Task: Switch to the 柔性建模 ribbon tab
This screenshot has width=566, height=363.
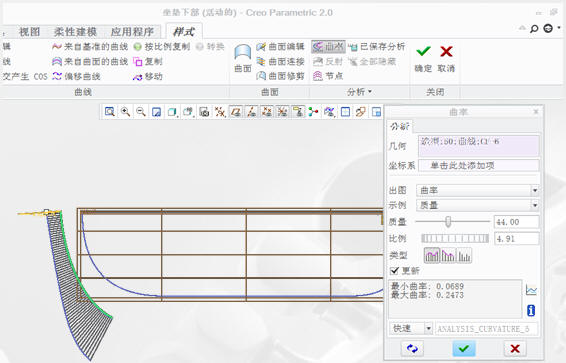Action: tap(75, 32)
